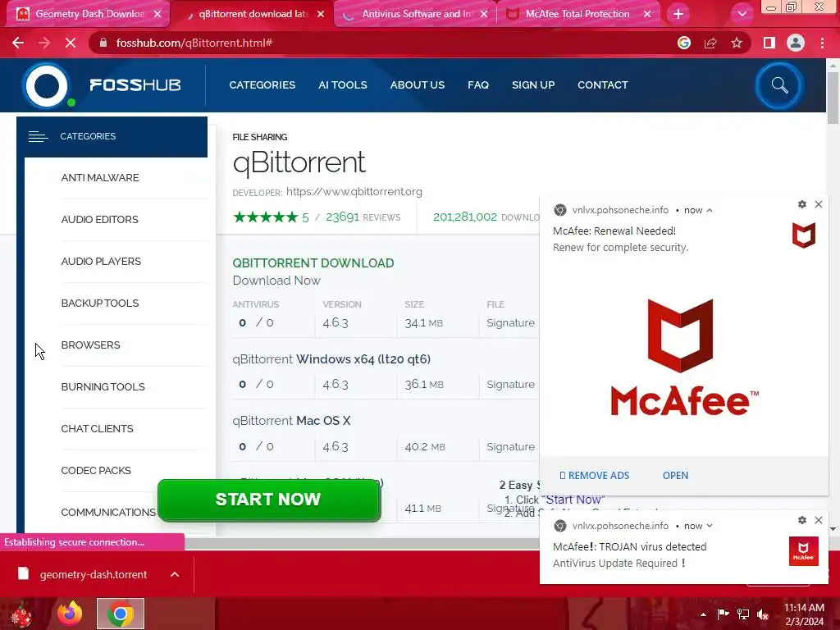The height and width of the screenshot is (630, 840).
Task: Go back using the browser back arrow
Action: coord(18,43)
